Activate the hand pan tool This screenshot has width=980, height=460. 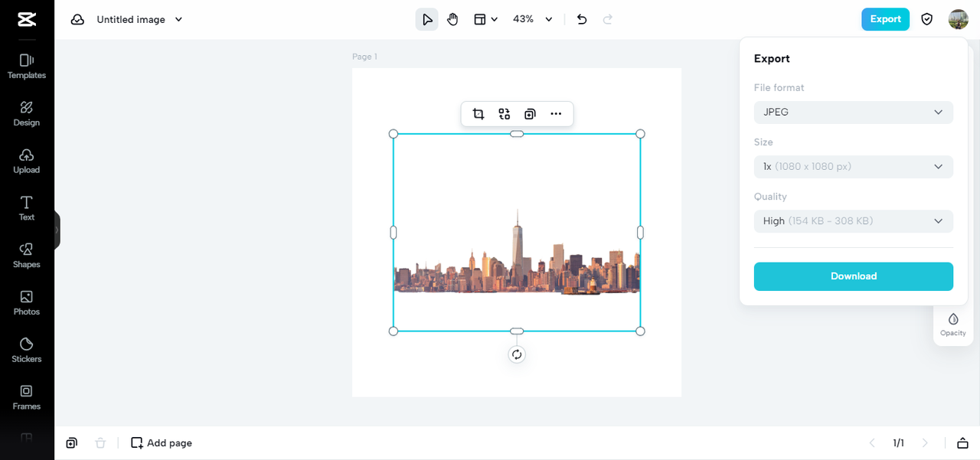(x=452, y=19)
